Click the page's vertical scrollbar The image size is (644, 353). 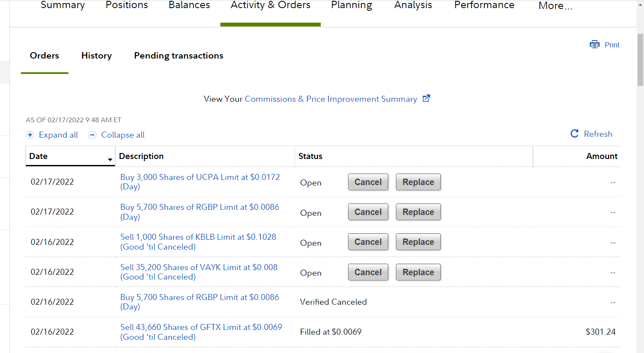(x=640, y=60)
